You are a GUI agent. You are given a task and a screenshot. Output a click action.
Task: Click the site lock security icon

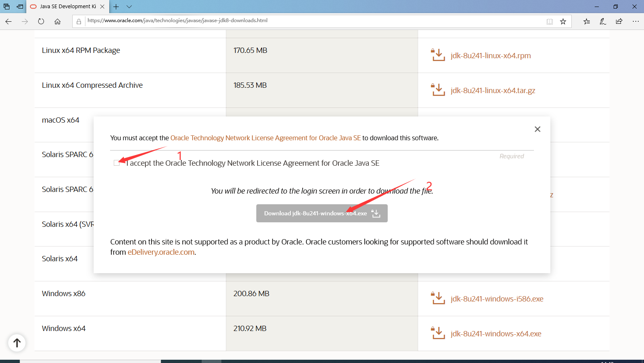tap(79, 21)
